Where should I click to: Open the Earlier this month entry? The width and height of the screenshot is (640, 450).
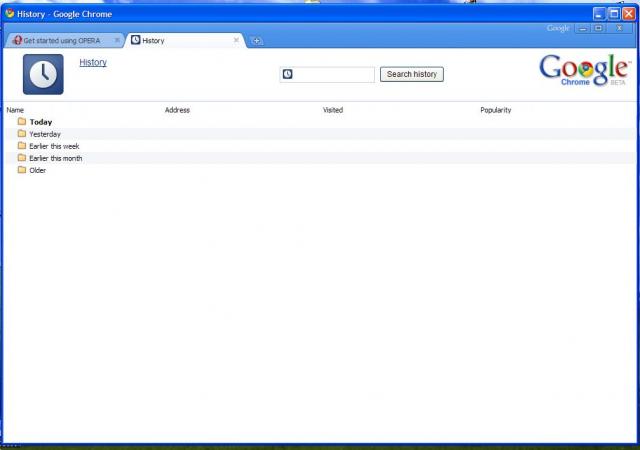coord(56,158)
